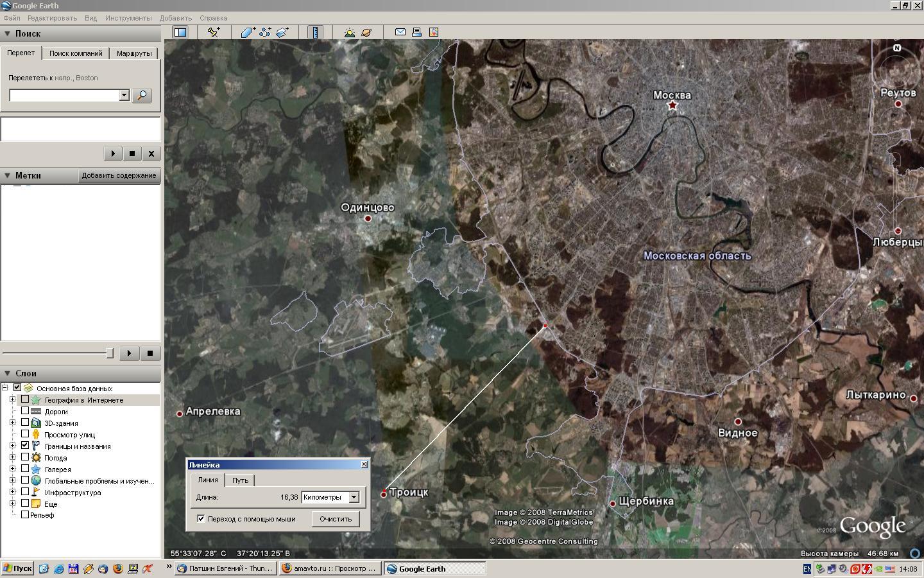Select the Add Path tool

[265, 32]
